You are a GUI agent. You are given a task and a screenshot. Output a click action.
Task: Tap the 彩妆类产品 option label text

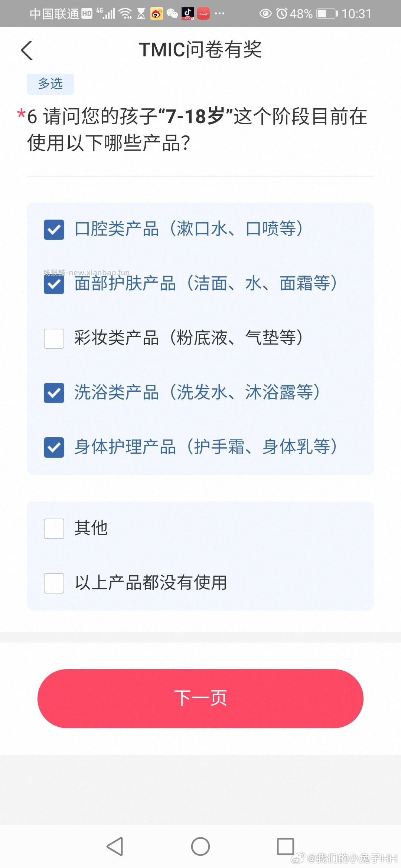point(189,338)
